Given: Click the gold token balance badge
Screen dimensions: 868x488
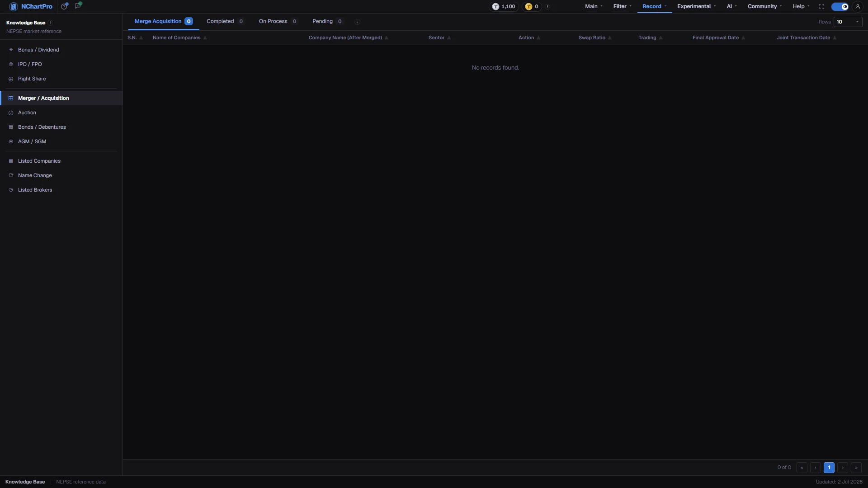Looking at the screenshot, I should coord(532,6).
